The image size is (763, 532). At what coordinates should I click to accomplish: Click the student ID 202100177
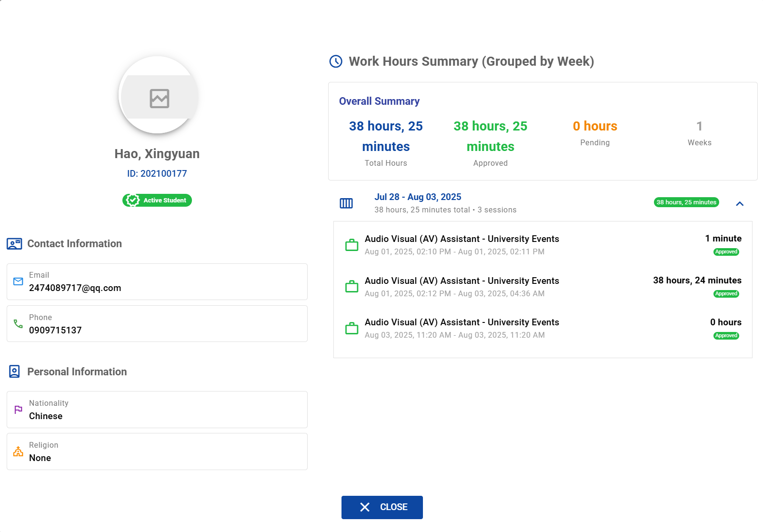point(157,174)
